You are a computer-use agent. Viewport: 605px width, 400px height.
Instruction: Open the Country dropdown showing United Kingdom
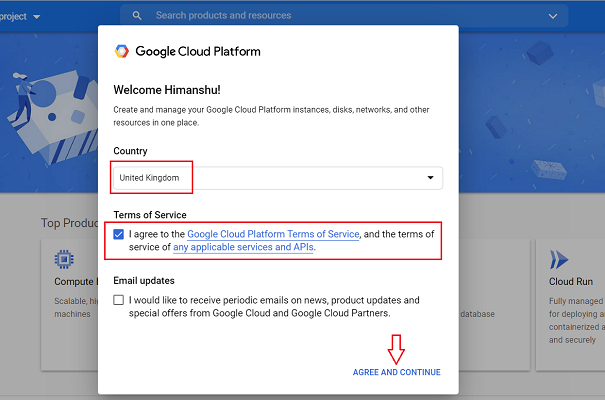(278, 178)
